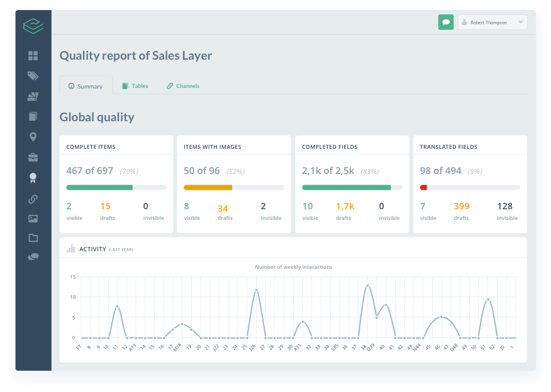Click the Activity bar chart icon

(x=71, y=249)
